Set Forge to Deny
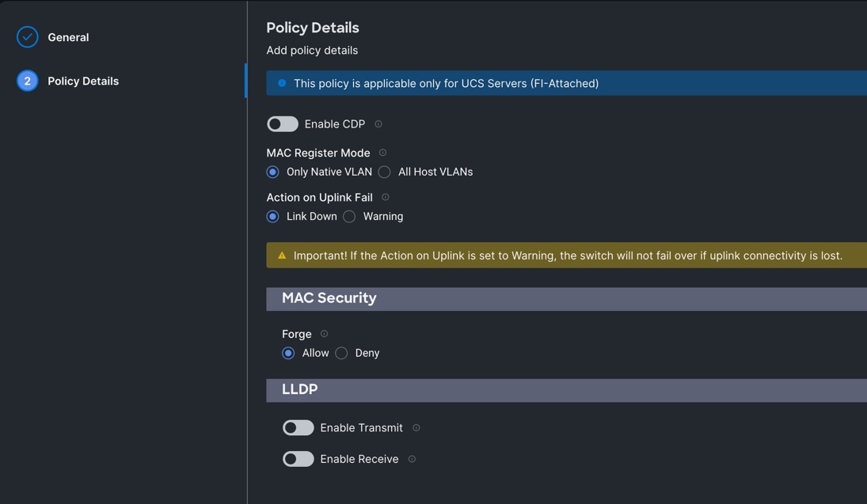The image size is (867, 504). tap(341, 353)
